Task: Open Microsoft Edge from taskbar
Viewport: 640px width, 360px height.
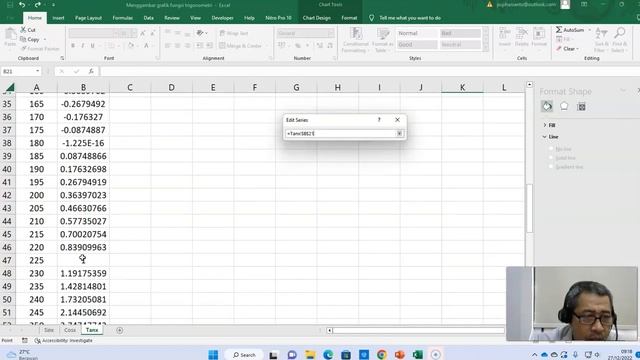Action: (x=328, y=354)
